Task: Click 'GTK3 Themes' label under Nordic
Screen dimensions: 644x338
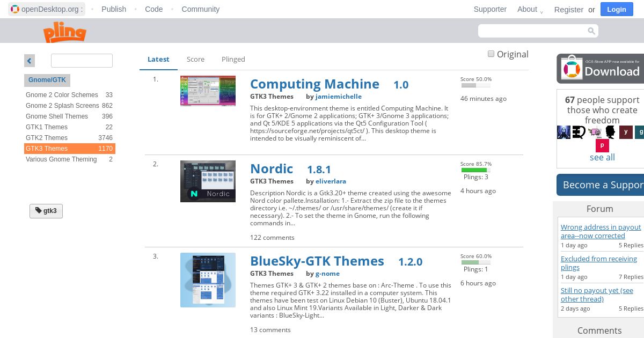Action: 272,181
